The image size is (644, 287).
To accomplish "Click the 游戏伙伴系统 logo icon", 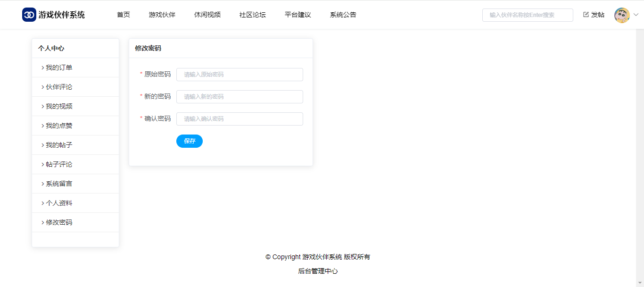I will (29, 15).
